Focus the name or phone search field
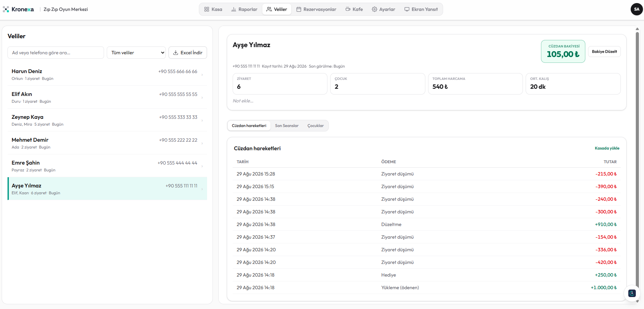The image size is (644, 309). point(56,53)
